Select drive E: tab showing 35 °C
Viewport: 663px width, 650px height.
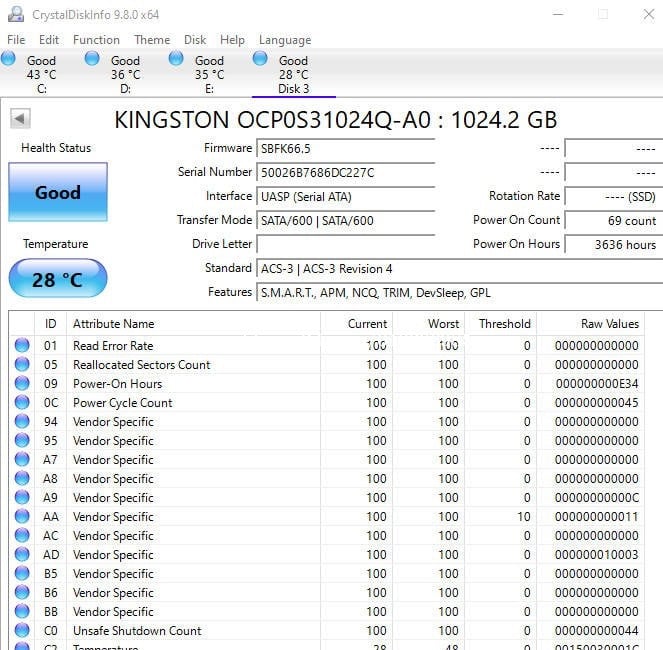(x=209, y=74)
